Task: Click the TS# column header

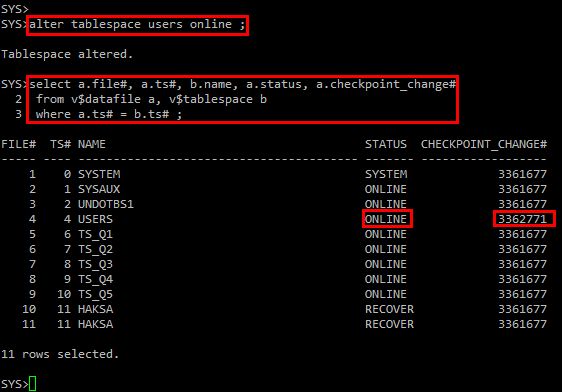Action: point(60,144)
